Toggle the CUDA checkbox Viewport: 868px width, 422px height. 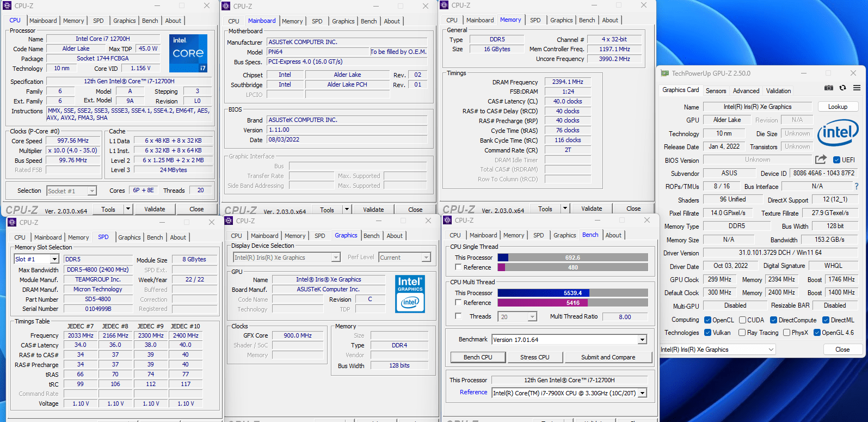click(742, 320)
